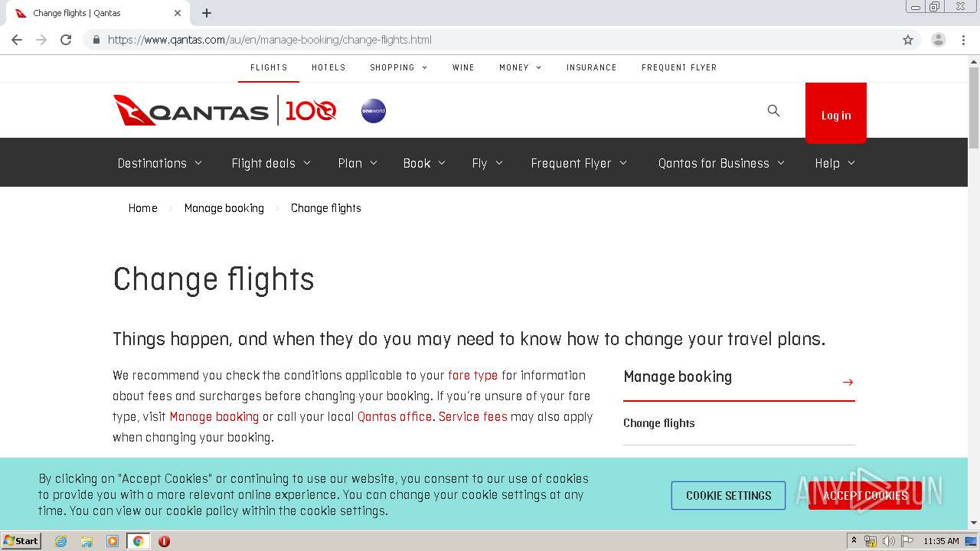Viewport: 980px width, 551px height.
Task: Click the Windows Start button
Action: (21, 541)
